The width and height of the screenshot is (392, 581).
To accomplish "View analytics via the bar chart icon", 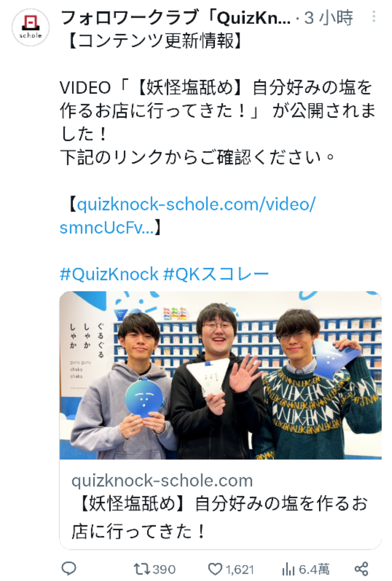I will point(288,569).
